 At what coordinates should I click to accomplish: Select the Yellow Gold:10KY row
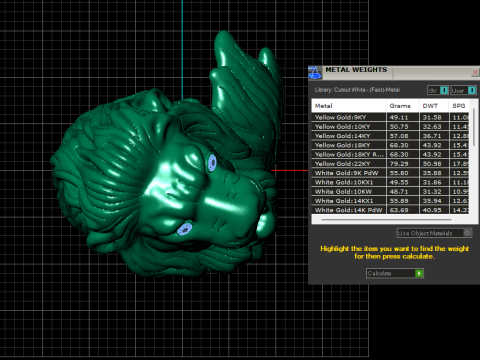[391, 126]
